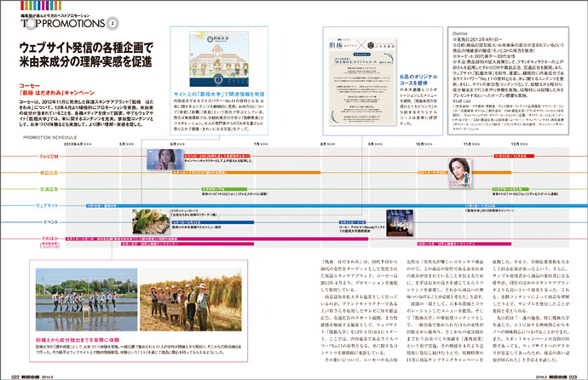This screenshot has width=588, height=380.
Task: Select the June 東京メトロ transit ad caption
Action: 234,194
